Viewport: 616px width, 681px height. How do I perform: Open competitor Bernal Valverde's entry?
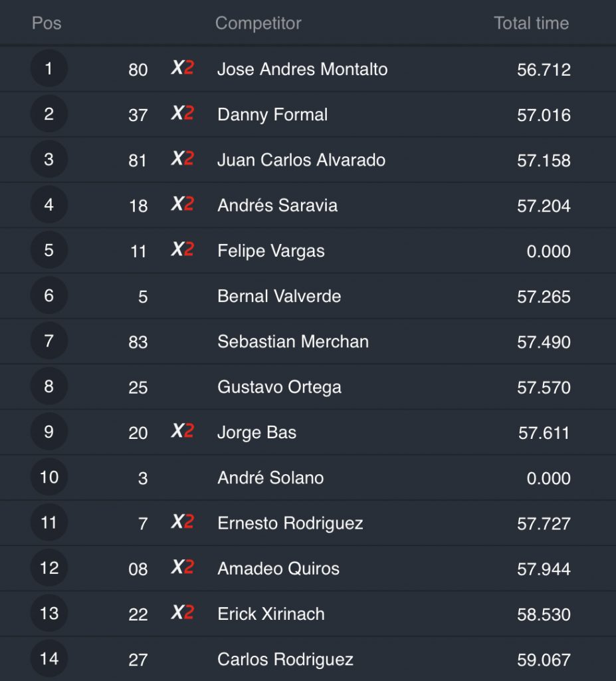point(279,296)
